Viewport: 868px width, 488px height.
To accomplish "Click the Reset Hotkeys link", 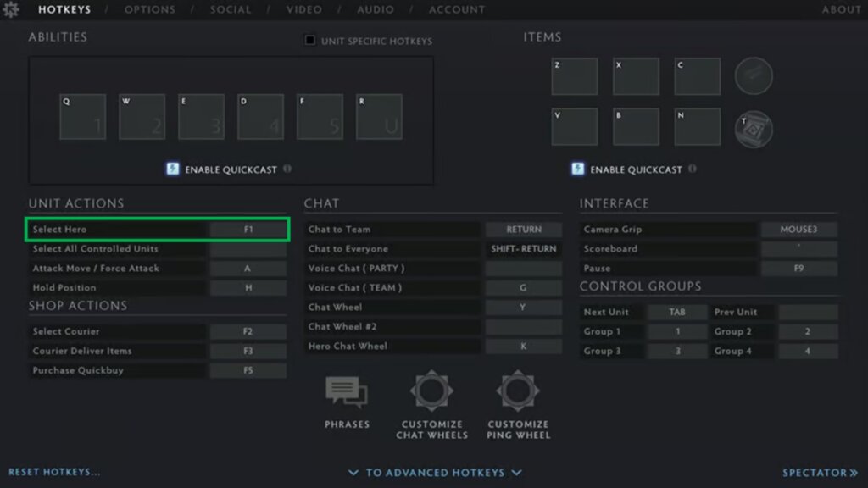I will coord(53,473).
